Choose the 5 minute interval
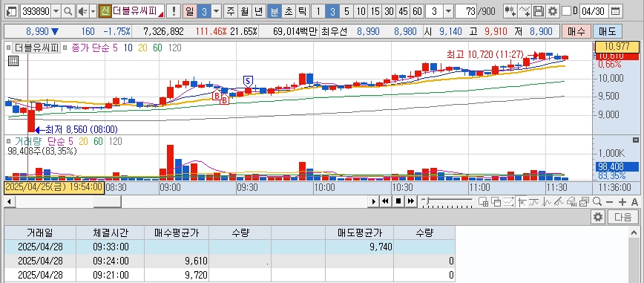 (346, 11)
